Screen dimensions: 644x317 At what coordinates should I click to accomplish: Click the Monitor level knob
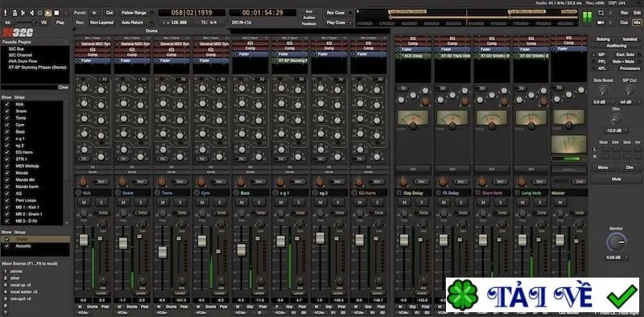617,243
